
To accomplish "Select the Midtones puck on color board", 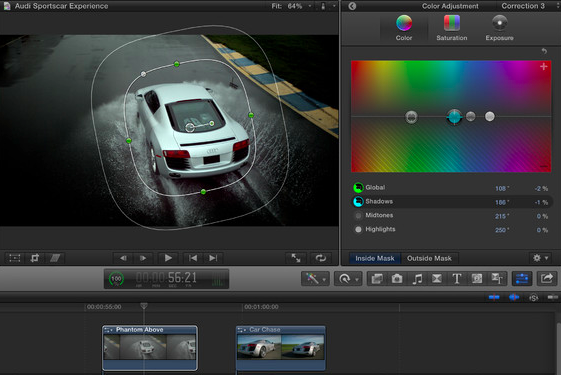I will coord(471,116).
